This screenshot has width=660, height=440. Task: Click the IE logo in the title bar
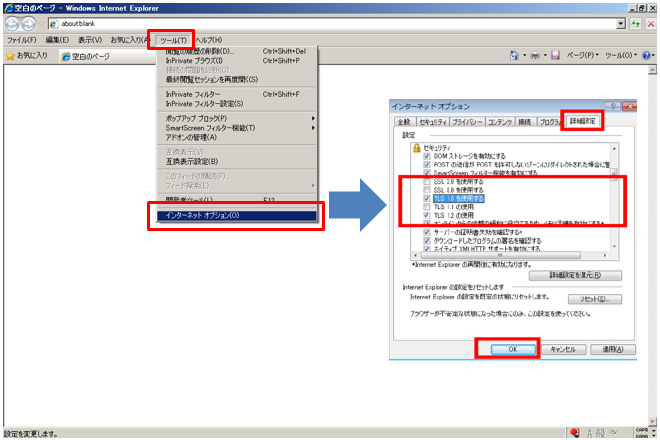(x=8, y=8)
